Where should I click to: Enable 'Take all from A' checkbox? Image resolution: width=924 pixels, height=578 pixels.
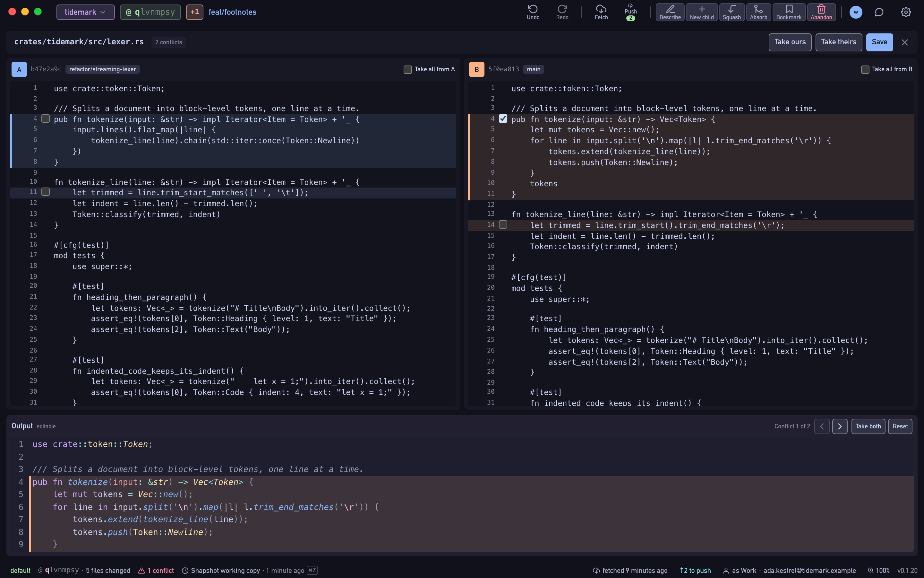[x=408, y=70]
